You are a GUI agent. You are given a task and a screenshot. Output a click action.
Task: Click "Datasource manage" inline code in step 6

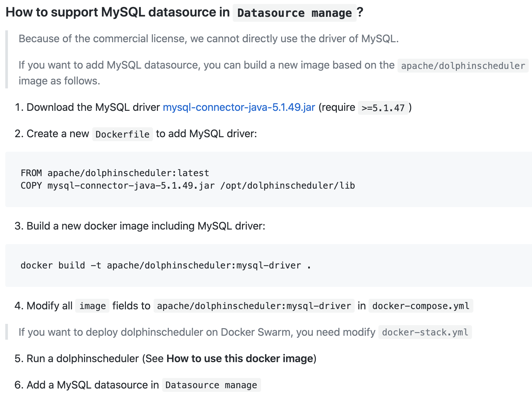tap(211, 385)
